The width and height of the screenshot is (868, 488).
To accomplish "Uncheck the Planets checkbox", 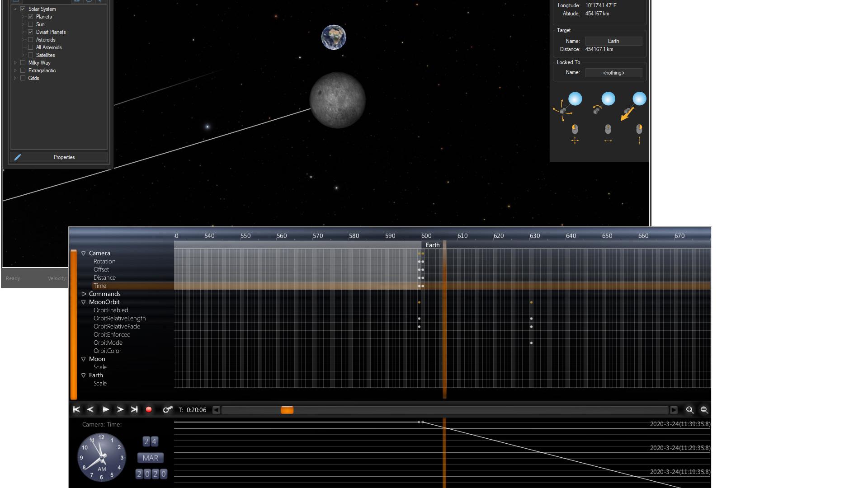I will click(x=31, y=17).
